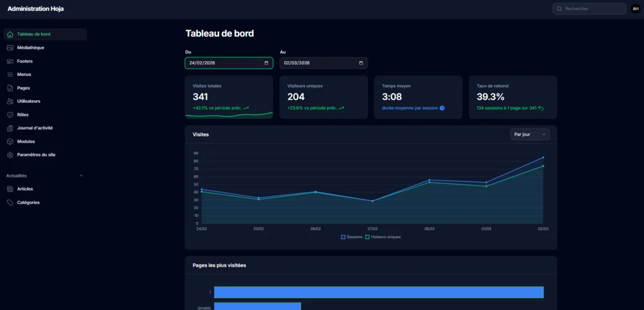Screen dimensions: 644x310
Task: Click the Utilisateurs people icon
Action: (10, 102)
